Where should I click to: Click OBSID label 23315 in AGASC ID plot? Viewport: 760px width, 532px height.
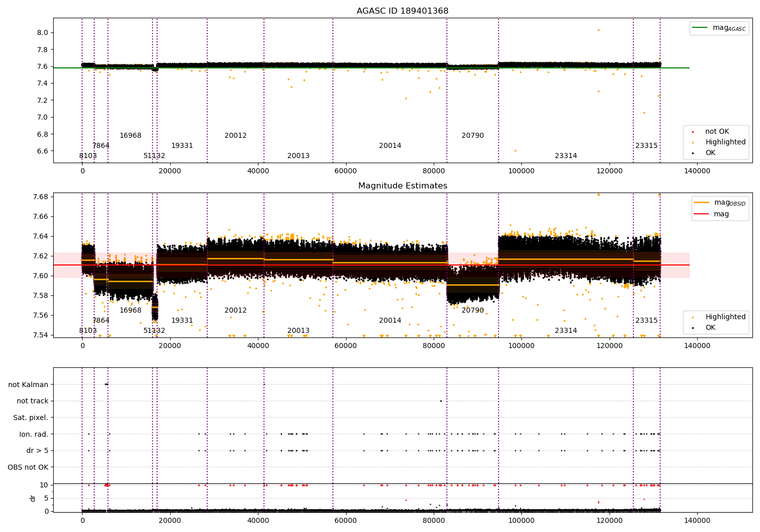[x=647, y=146]
